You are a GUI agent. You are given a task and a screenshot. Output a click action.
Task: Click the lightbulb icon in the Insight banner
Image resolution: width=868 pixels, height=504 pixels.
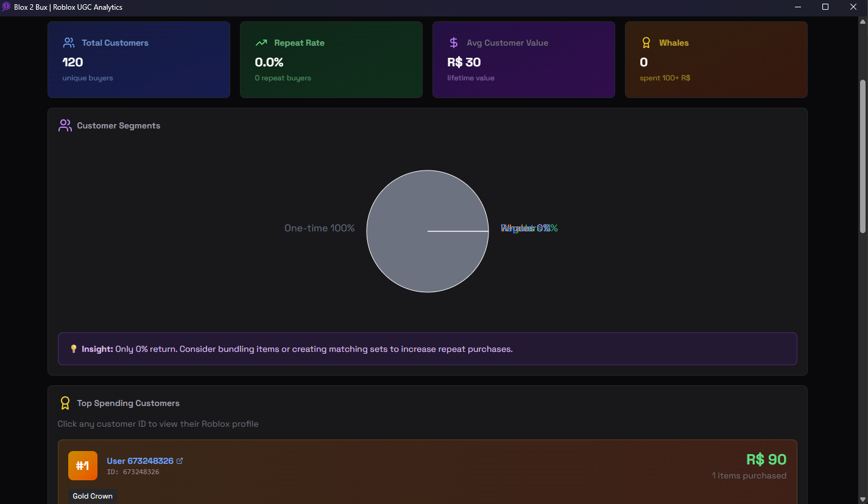[74, 348]
